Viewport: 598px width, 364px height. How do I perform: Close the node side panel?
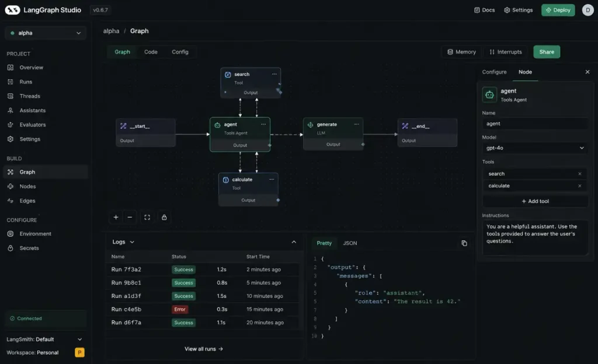coord(587,72)
